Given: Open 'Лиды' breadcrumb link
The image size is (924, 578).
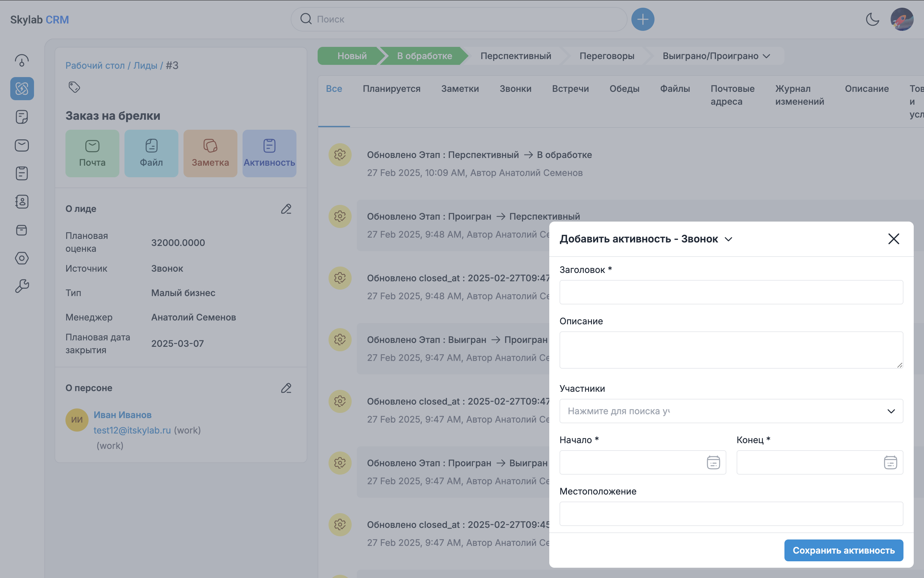Looking at the screenshot, I should click(x=145, y=66).
